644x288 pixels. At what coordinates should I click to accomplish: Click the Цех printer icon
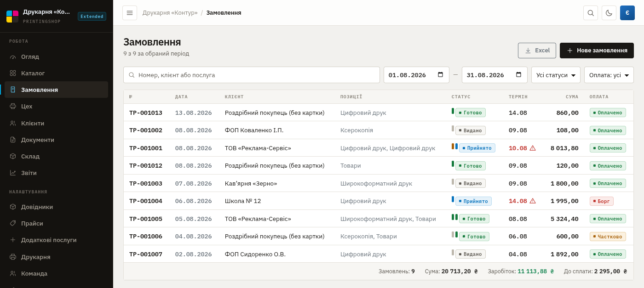[x=13, y=106]
